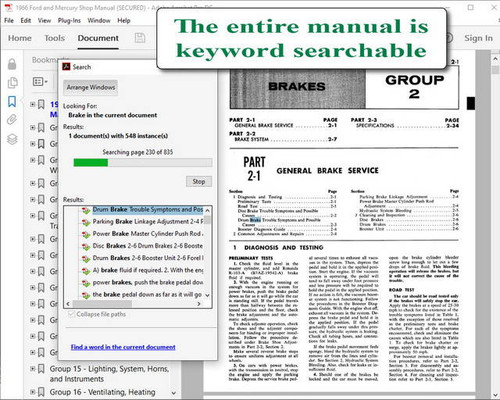Click the 'GENERAL BRAKE SERVICE' heading
This screenshot has width=500, height=400.
pyautogui.click(x=327, y=171)
